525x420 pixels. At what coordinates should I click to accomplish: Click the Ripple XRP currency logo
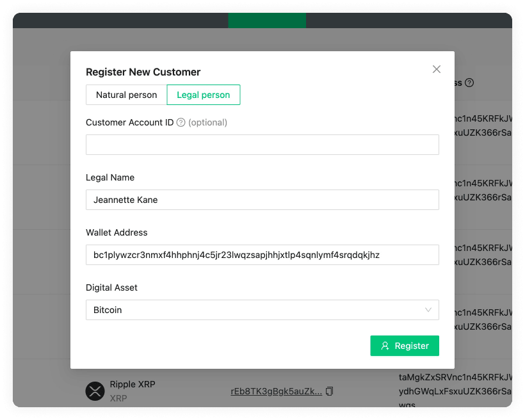pyautogui.click(x=95, y=391)
